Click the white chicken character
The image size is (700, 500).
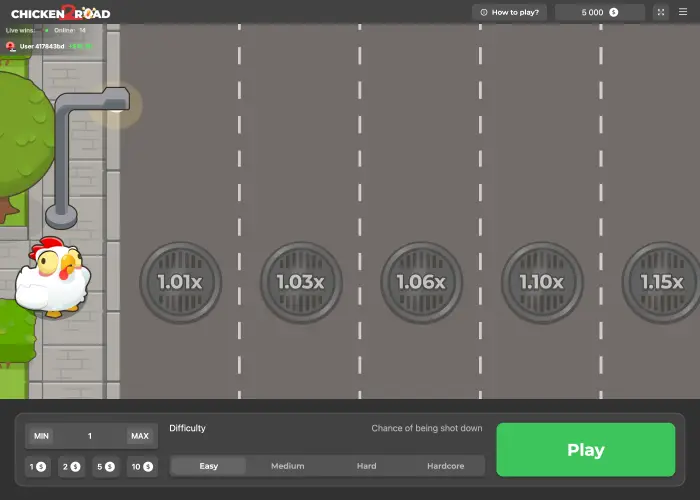[x=53, y=277]
